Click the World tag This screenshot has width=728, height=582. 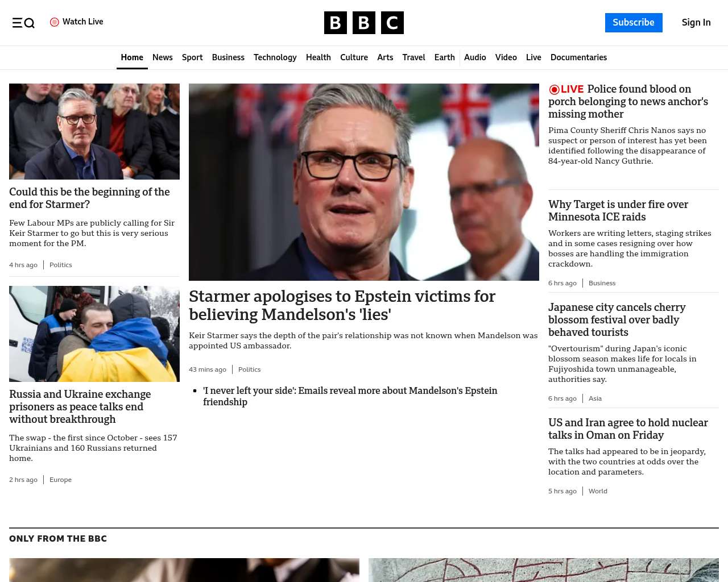coord(598,491)
